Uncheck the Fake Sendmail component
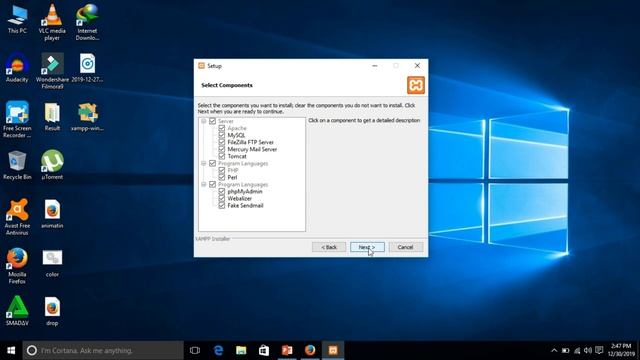The width and height of the screenshot is (640, 360). tap(222, 206)
